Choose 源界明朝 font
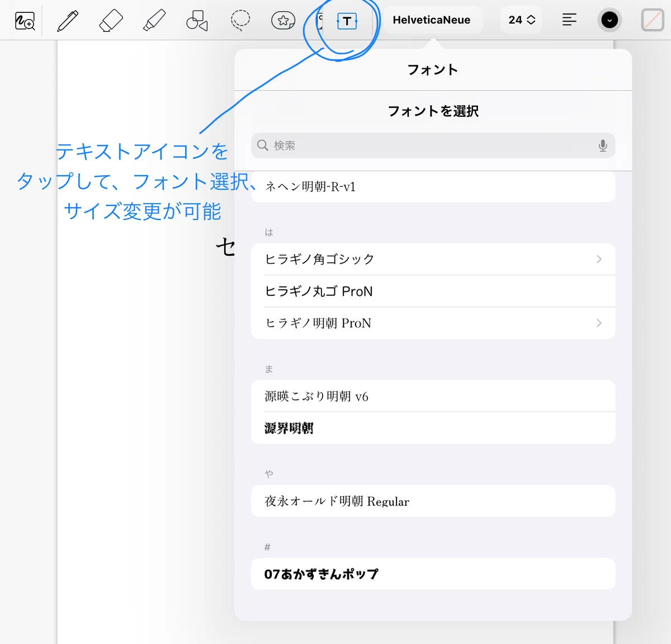The height and width of the screenshot is (644, 671). (433, 428)
